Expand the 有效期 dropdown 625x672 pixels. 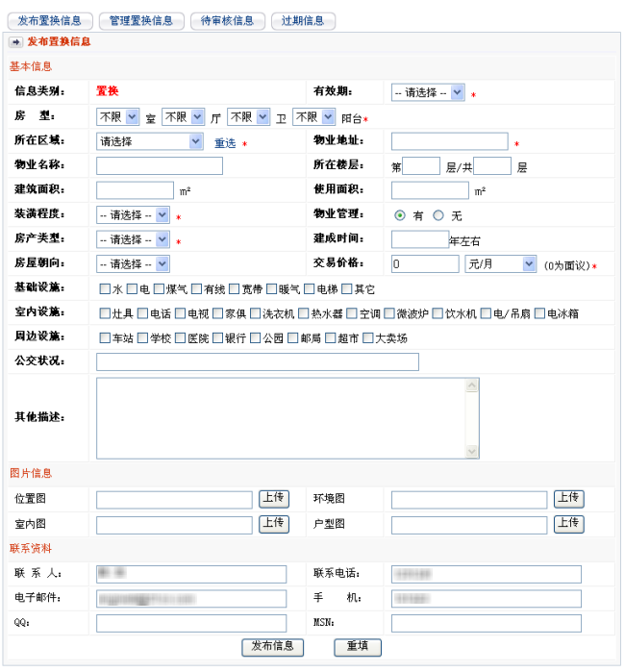pyautogui.click(x=428, y=92)
